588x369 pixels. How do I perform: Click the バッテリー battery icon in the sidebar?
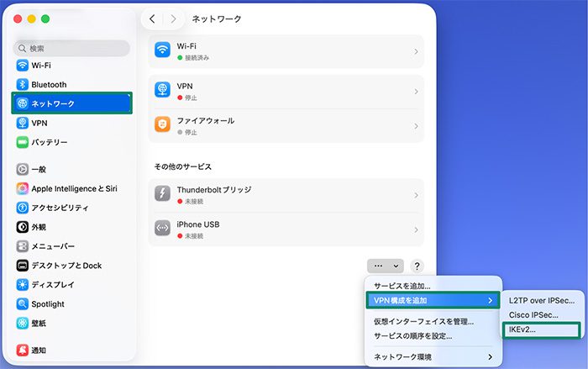point(23,142)
